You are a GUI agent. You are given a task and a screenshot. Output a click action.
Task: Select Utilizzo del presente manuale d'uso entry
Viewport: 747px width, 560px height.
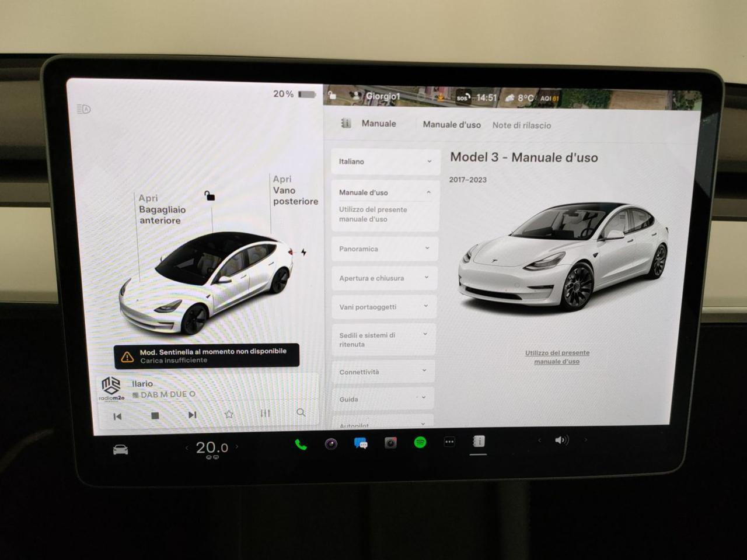point(373,214)
